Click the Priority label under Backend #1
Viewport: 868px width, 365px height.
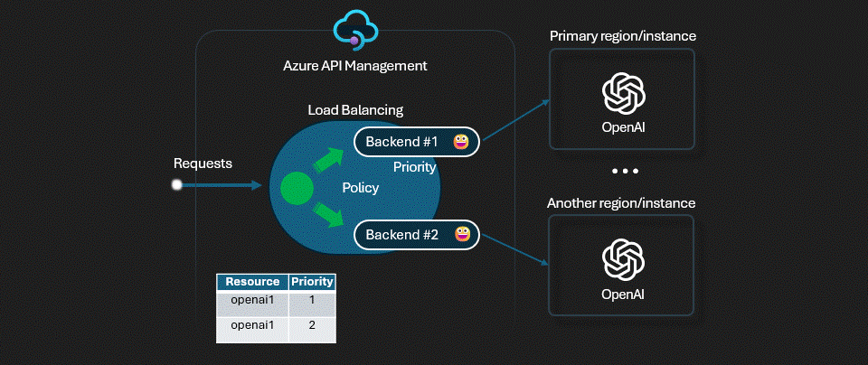[415, 166]
